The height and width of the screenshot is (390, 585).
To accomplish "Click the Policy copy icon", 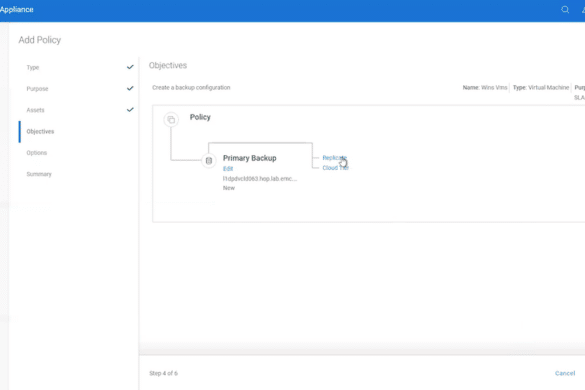I will tap(171, 119).
